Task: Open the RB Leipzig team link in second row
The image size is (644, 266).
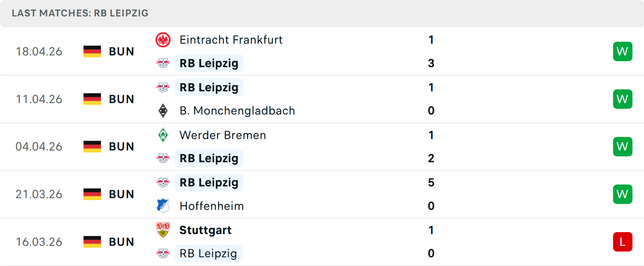Action: click(x=209, y=87)
